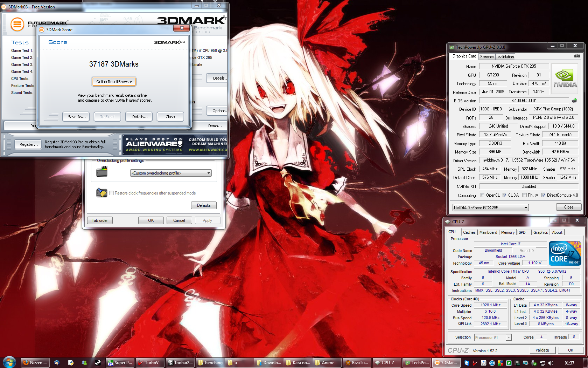Switch to the Validation tab in GPU-Z
Image resolution: width=588 pixels, height=368 pixels.
pyautogui.click(x=506, y=57)
